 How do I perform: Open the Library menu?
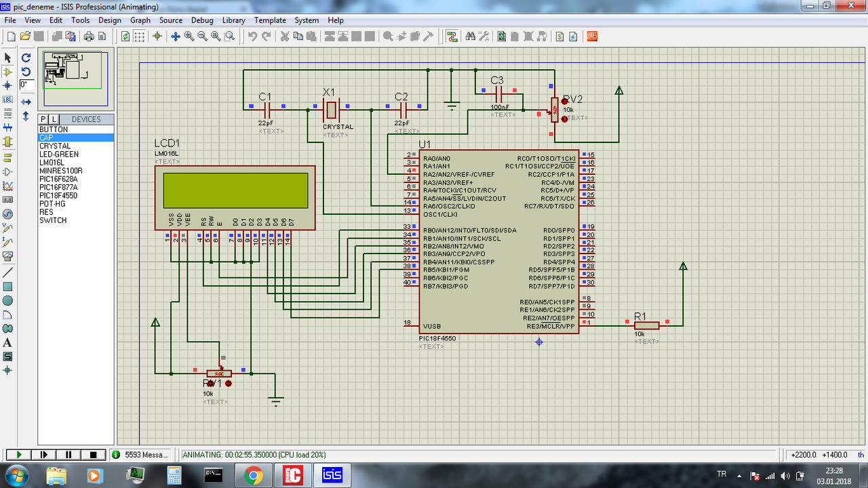[233, 20]
